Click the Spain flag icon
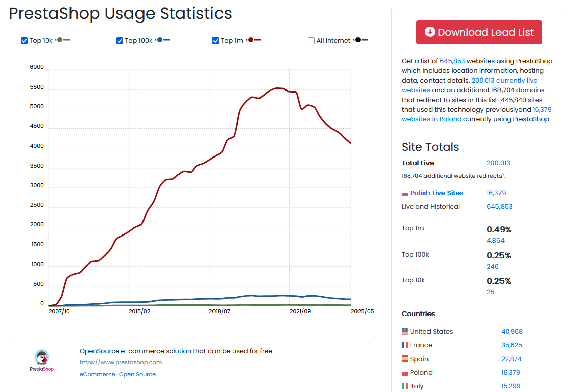Screen dimensions: 571x392 click(x=405, y=359)
